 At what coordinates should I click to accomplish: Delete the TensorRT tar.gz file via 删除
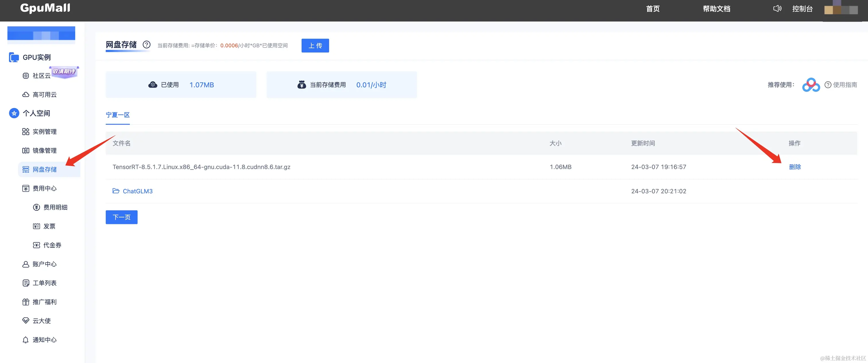(795, 167)
